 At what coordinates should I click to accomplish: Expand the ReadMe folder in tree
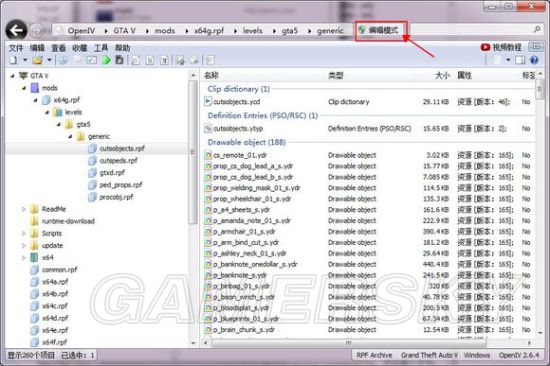click(x=24, y=209)
